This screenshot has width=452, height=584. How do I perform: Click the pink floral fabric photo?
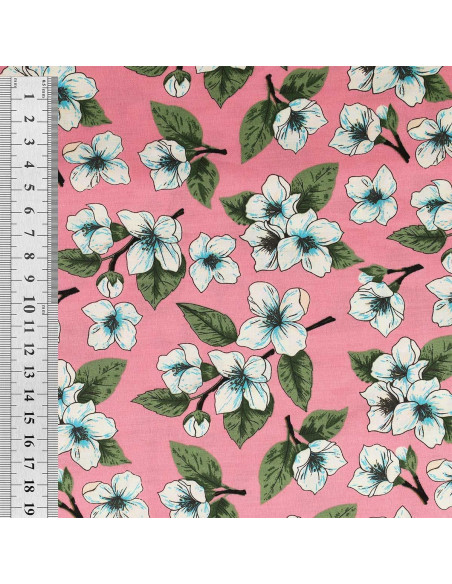(x=226, y=292)
